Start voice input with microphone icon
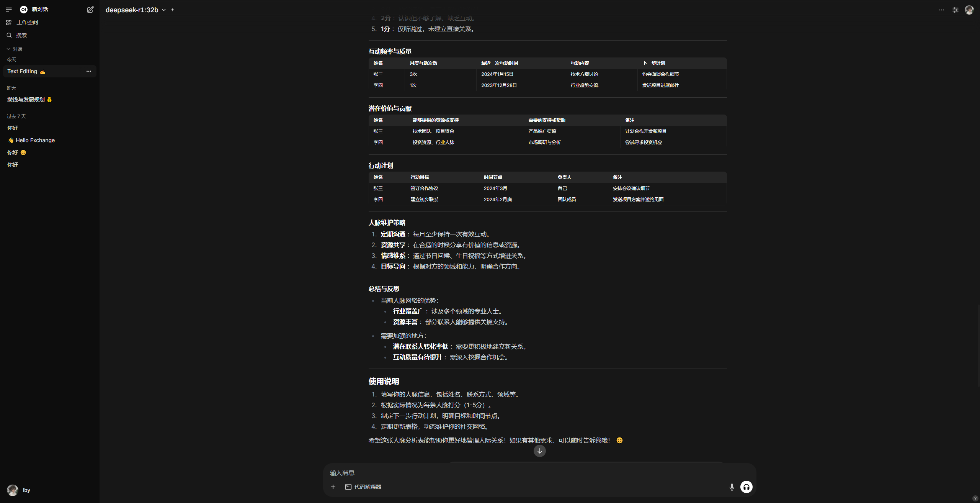The width and height of the screenshot is (980, 503). click(732, 487)
